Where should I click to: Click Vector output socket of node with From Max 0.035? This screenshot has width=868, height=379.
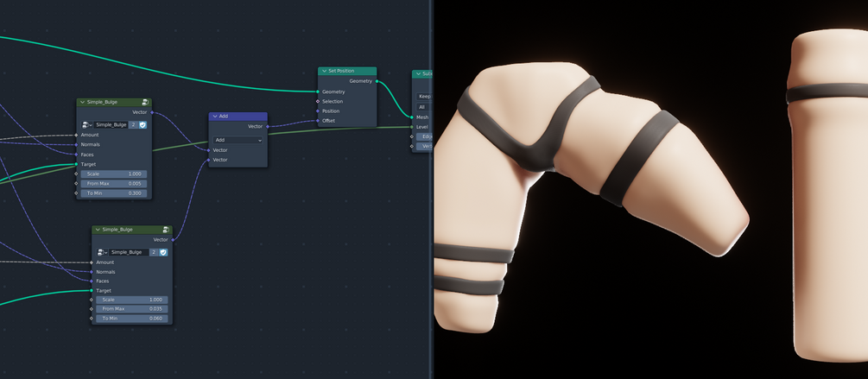click(x=173, y=239)
